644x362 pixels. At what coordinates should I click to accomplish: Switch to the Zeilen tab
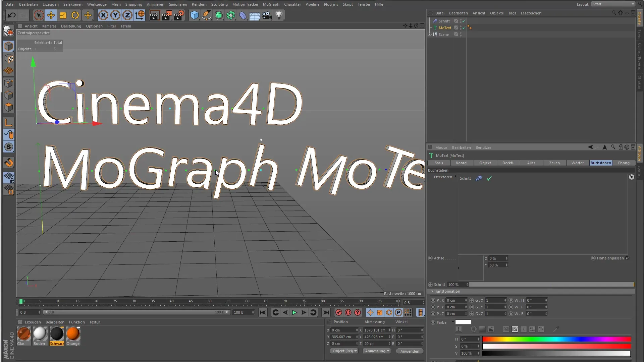(554, 163)
